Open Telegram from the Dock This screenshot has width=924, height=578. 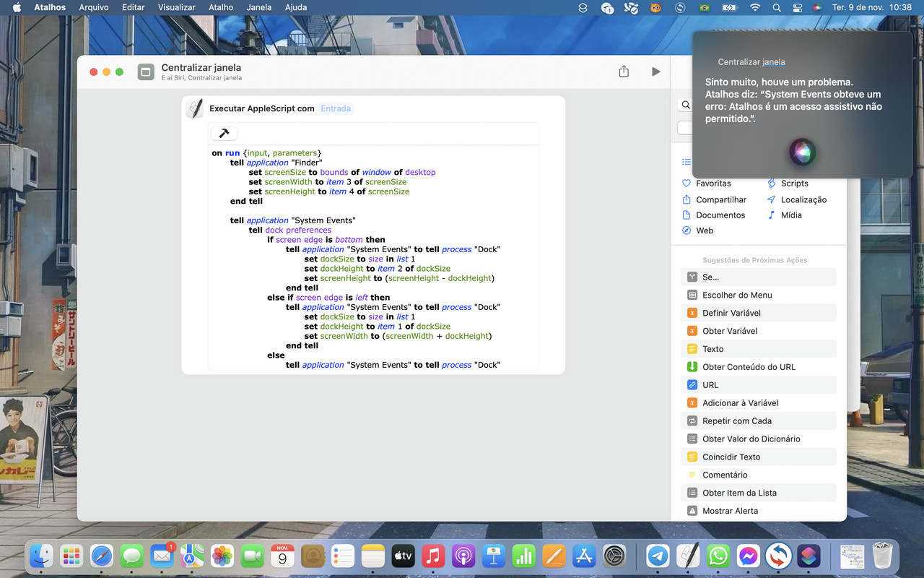point(658,556)
